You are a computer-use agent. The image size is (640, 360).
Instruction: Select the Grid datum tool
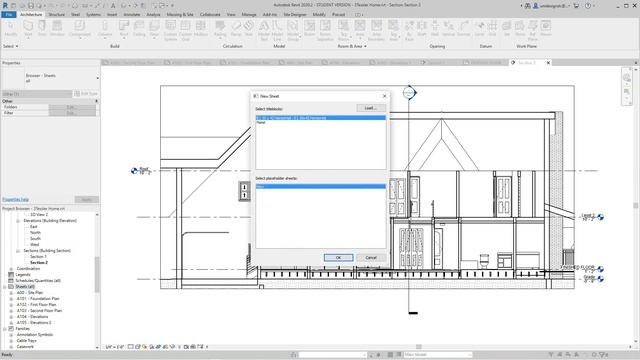492,29
